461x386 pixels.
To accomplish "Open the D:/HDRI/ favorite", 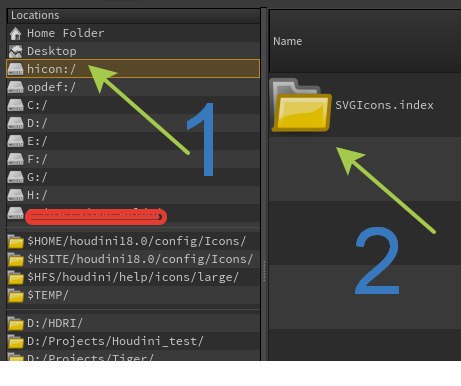I will tap(133, 323).
